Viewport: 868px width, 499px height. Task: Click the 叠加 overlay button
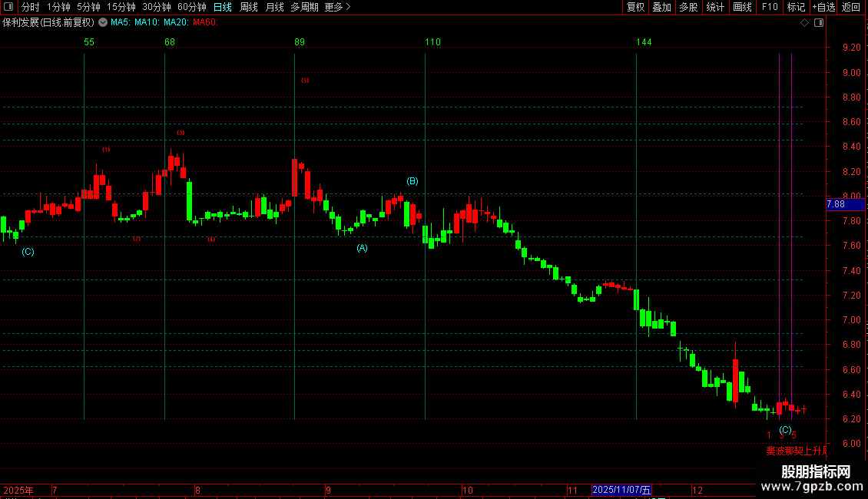[x=661, y=7]
